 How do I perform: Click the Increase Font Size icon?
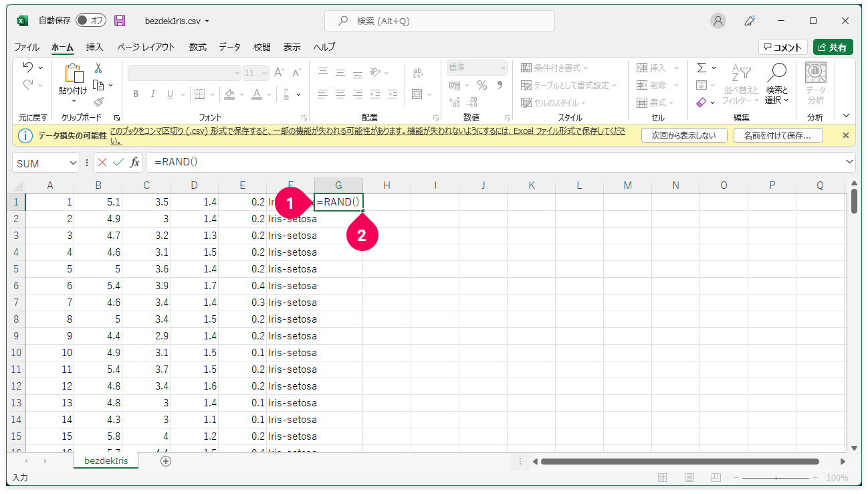click(x=279, y=72)
